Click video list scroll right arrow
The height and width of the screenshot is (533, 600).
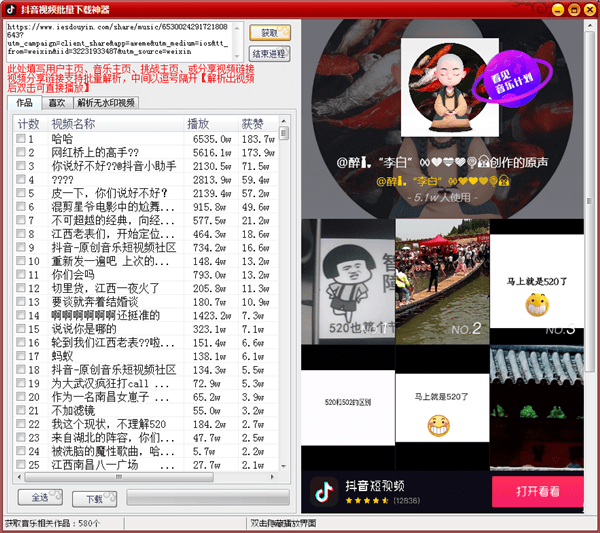(x=272, y=477)
